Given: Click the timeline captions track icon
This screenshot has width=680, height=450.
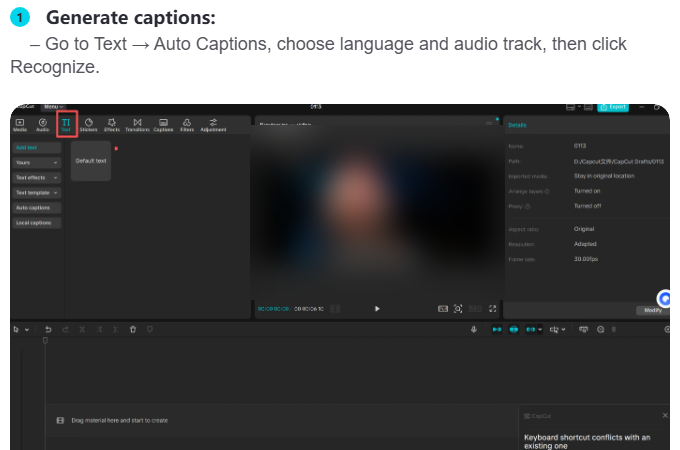Looking at the screenshot, I should coord(583,329).
